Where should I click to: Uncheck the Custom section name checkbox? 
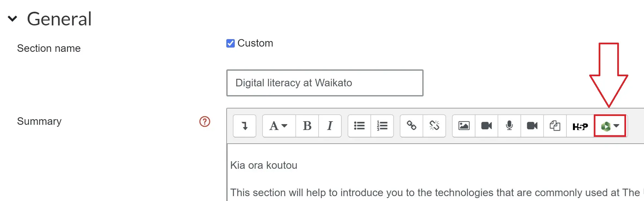[231, 43]
